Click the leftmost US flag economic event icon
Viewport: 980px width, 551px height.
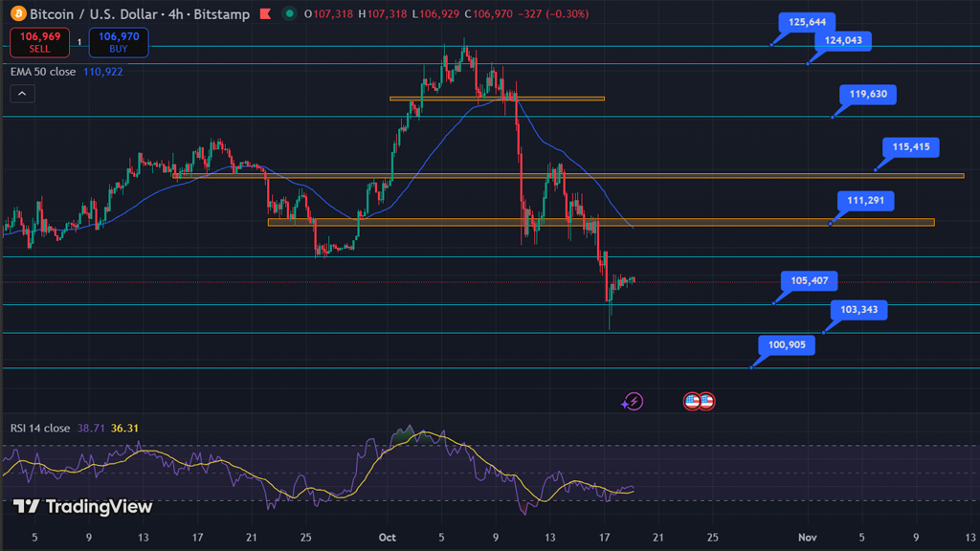692,402
